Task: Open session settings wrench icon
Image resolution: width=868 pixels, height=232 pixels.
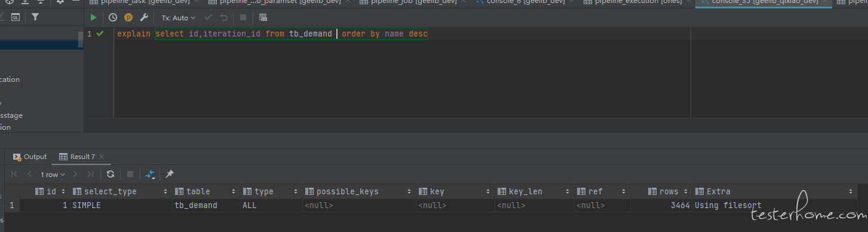Action: tap(143, 18)
